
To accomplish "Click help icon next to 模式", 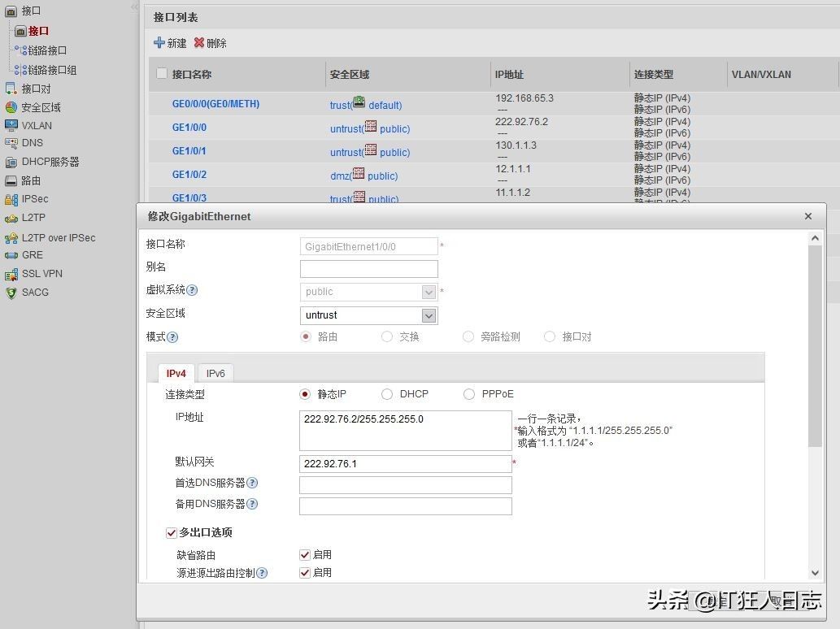I will pyautogui.click(x=172, y=337).
